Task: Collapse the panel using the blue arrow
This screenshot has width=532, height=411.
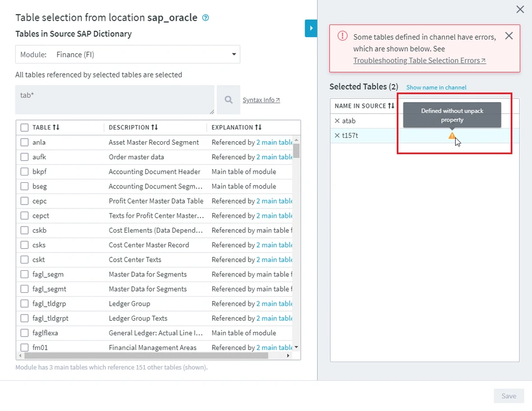Action: (311, 29)
